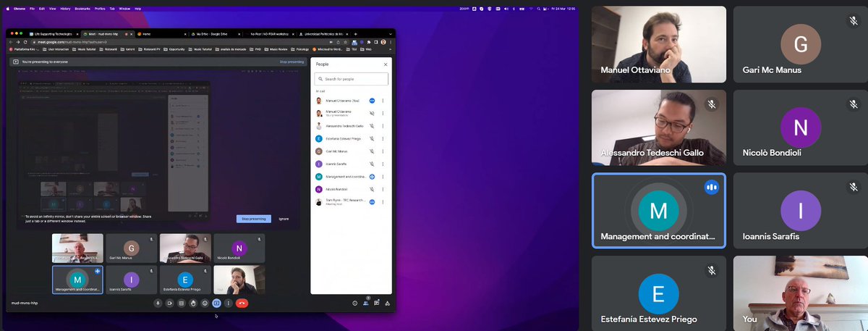The height and width of the screenshot is (331, 868).
Task: Select Gari Mc Manus tile in small grid
Action: [x=130, y=248]
